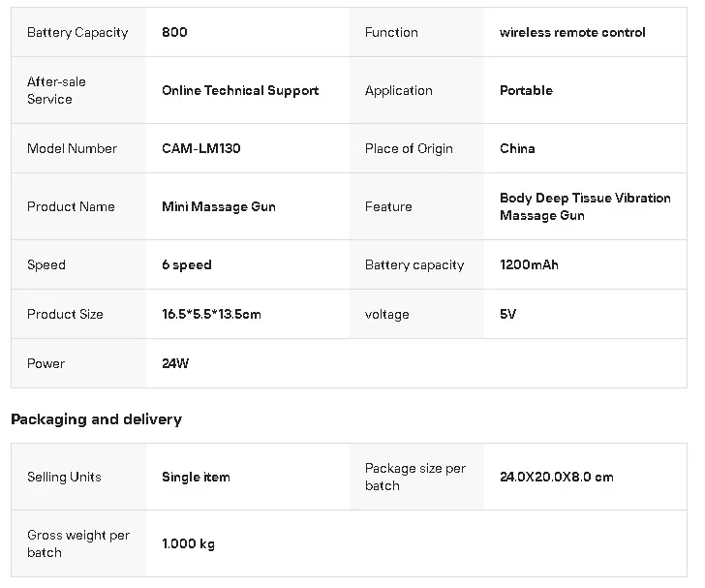Click the Online Technical Support value

[240, 90]
